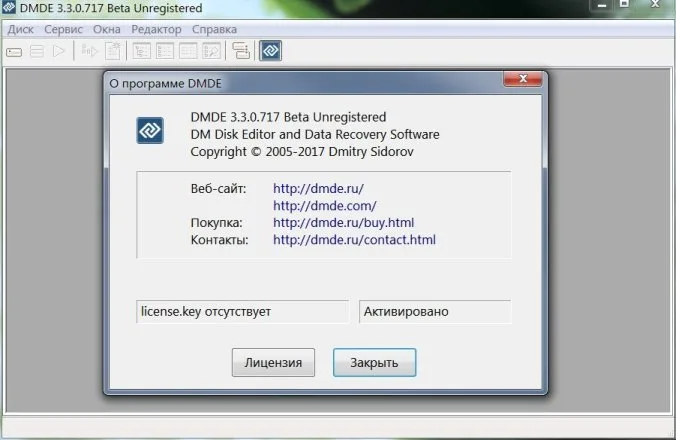Click the 'Контакты:' label
Screen dimensions: 676x440
coord(219,240)
